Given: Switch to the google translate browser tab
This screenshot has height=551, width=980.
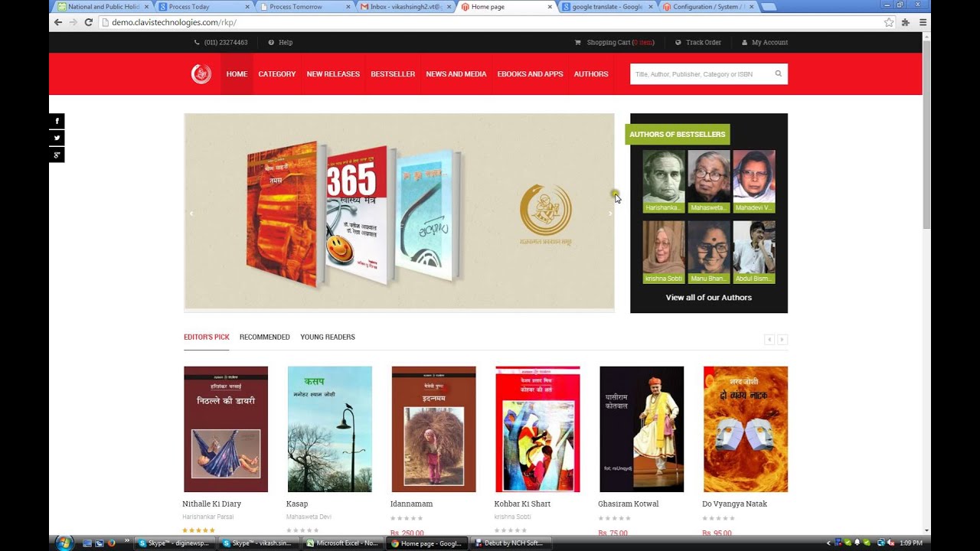Looking at the screenshot, I should pyautogui.click(x=606, y=7).
